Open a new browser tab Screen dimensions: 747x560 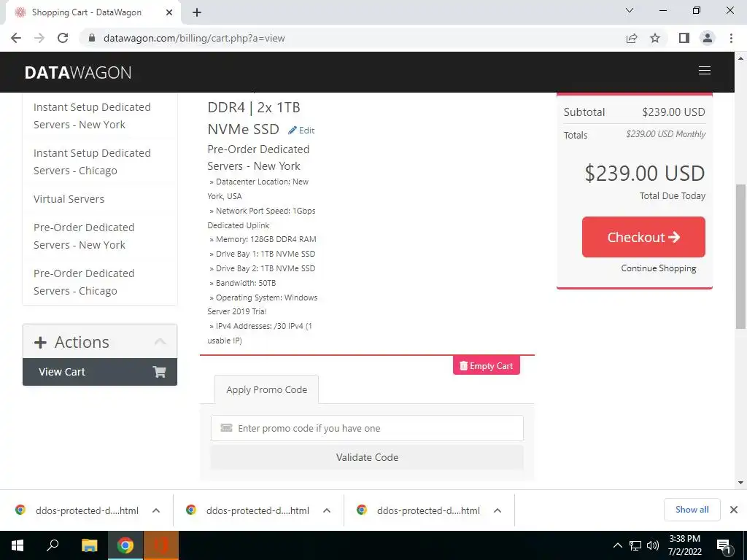click(197, 12)
